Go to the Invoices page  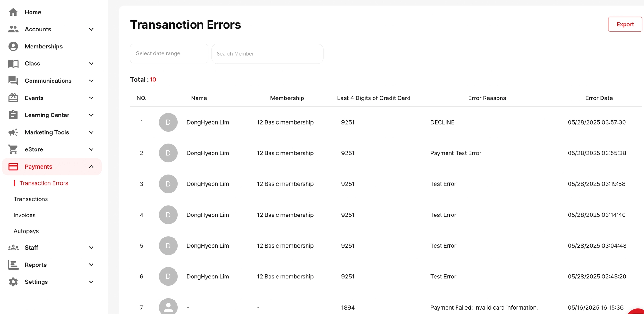[25, 215]
